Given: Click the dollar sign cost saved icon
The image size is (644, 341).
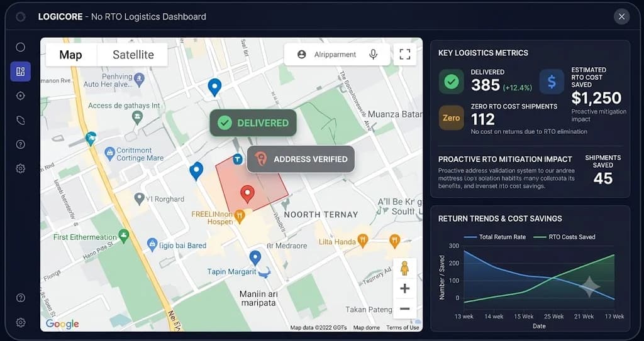Looking at the screenshot, I should coord(552,82).
